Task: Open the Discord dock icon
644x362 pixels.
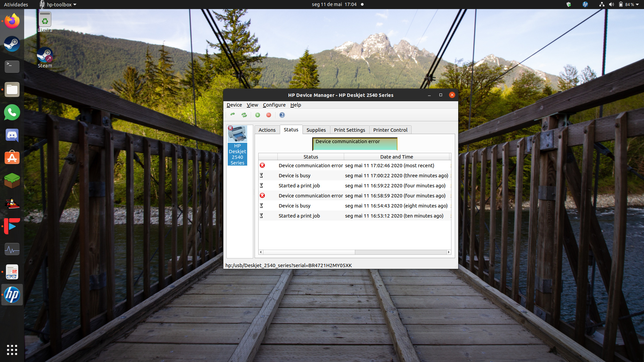Action: pos(12,135)
